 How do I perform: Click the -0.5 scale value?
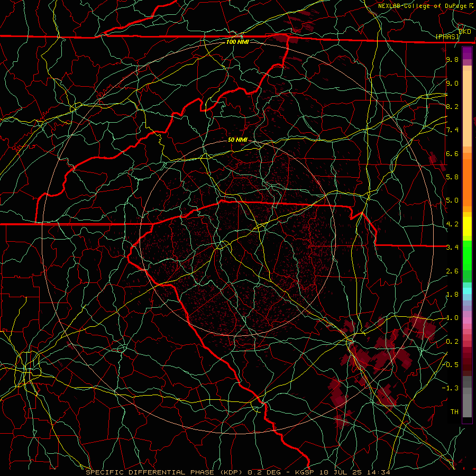(x=451, y=365)
